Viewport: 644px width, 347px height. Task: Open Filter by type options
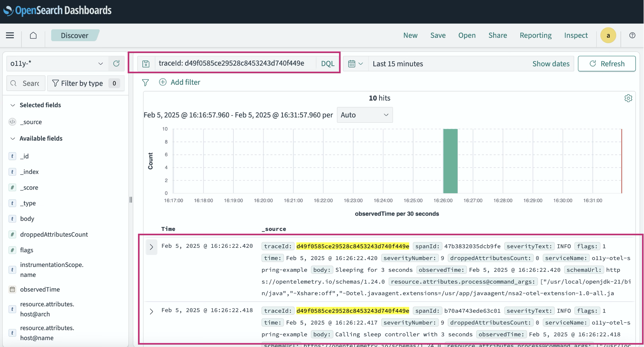point(86,83)
